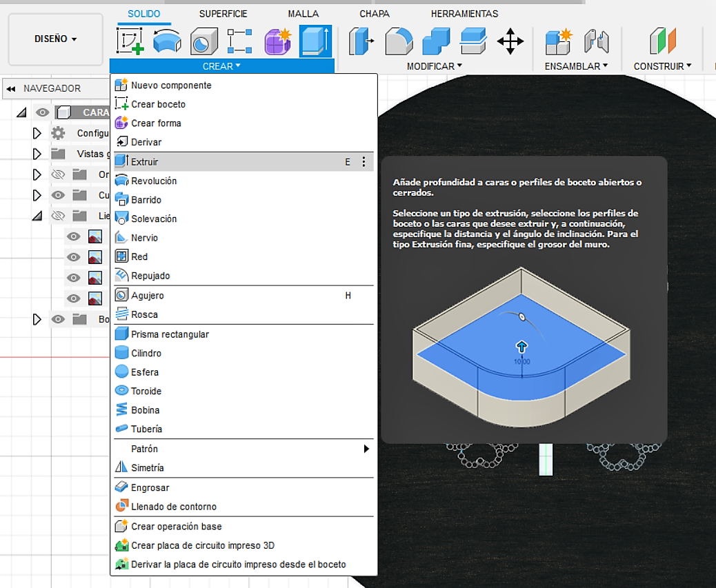716x588 pixels.
Task: Select Tubería menu entry
Action: tap(244, 429)
